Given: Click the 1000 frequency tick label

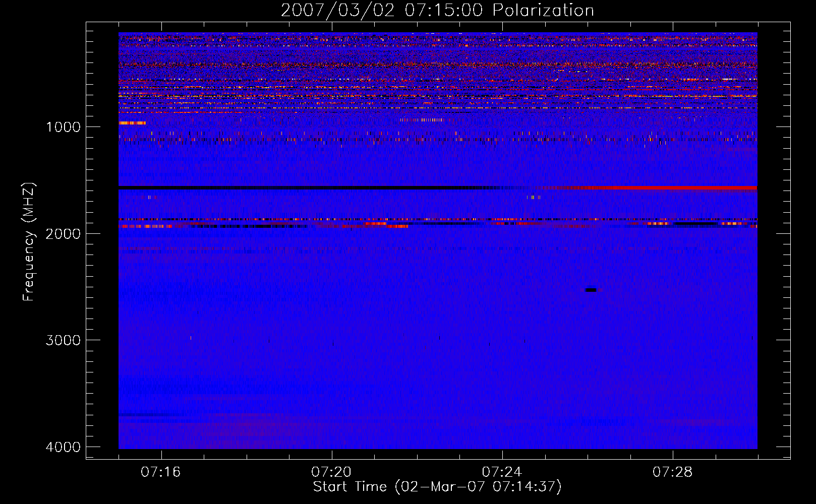Looking at the screenshot, I should click(x=64, y=127).
